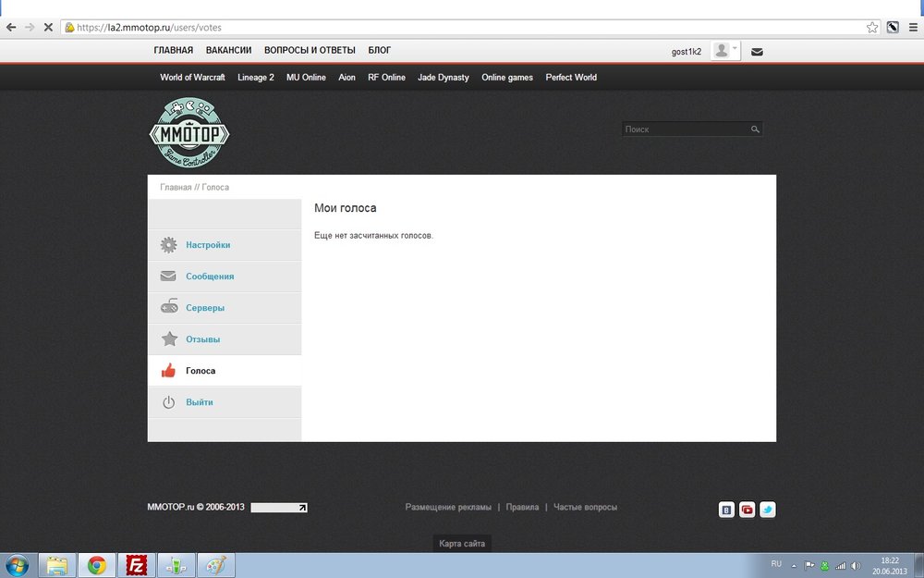
Task: Open the Lineage 2 category link
Action: 256,78
